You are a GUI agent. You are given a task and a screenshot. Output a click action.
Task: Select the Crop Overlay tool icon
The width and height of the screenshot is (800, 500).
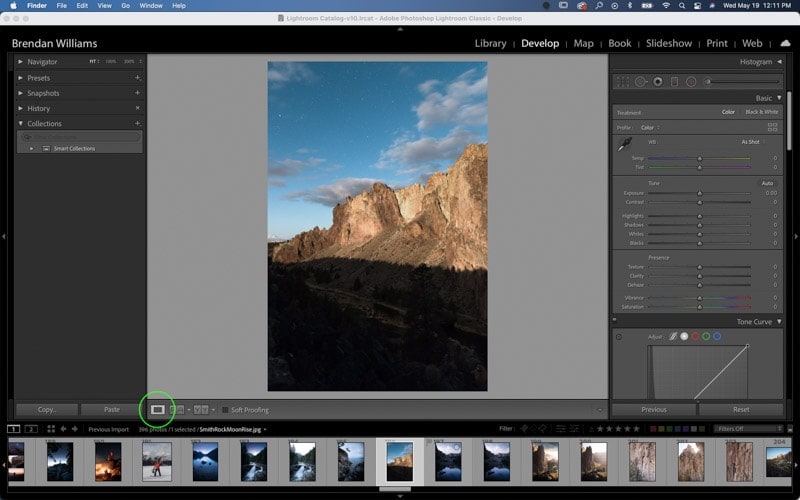(x=623, y=82)
